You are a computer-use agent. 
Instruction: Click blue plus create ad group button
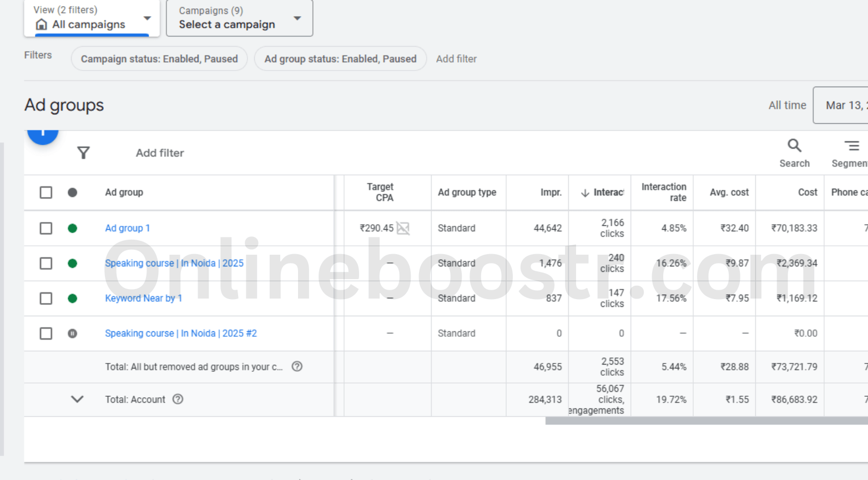pos(43,134)
